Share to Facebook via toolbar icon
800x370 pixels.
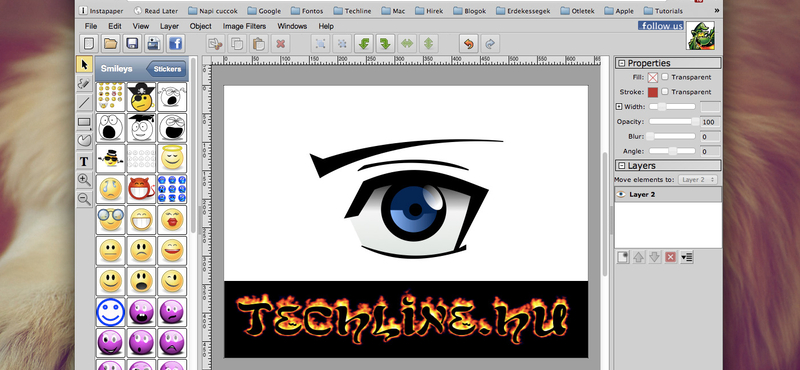click(x=176, y=44)
